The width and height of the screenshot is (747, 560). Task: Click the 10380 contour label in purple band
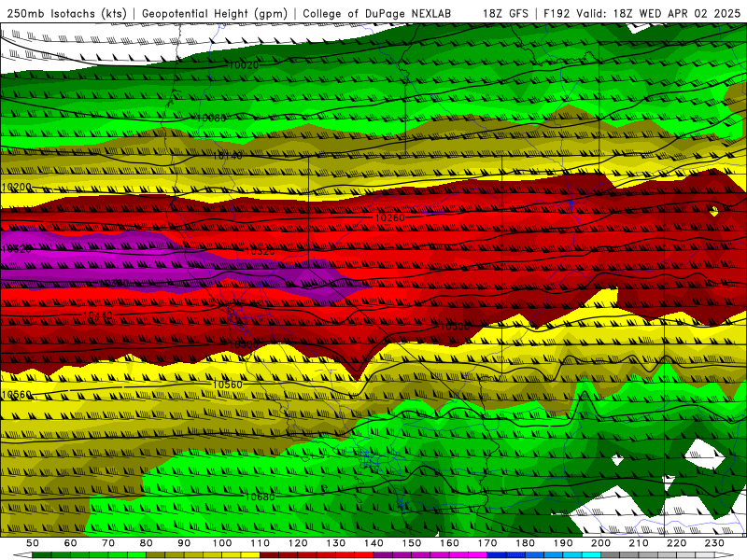tap(113, 284)
